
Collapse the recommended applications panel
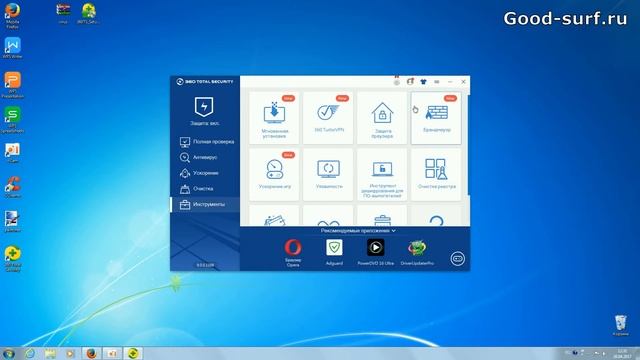coord(358,231)
